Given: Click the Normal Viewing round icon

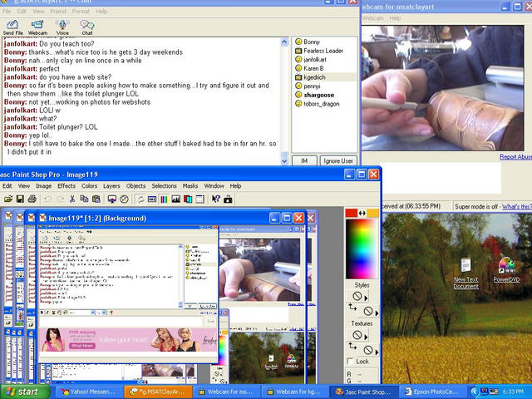Looking at the screenshot, I should pos(124,199).
